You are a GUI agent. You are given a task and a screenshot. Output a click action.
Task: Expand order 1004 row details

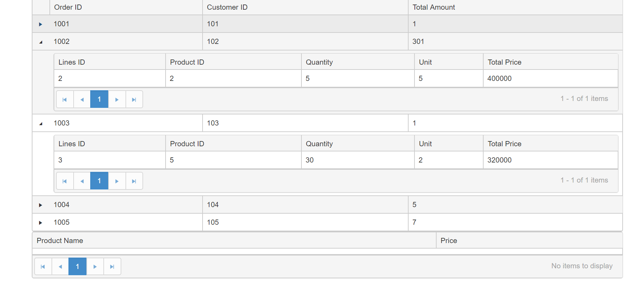pyautogui.click(x=40, y=205)
